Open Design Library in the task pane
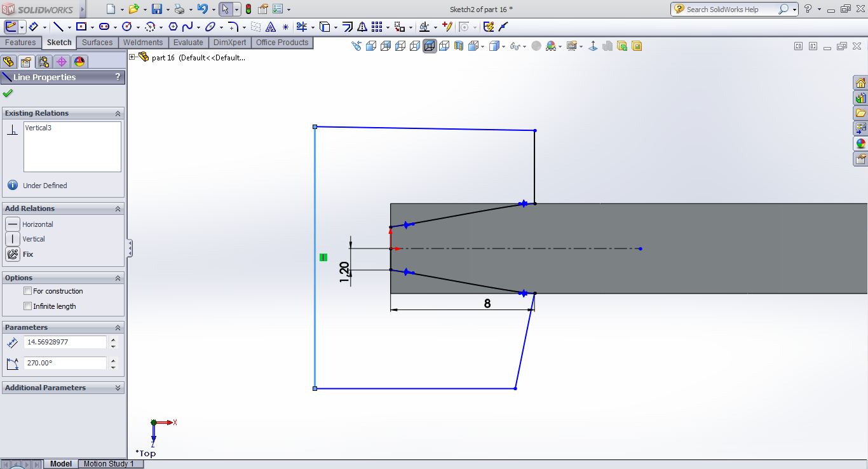This screenshot has height=469, width=868. click(860, 98)
